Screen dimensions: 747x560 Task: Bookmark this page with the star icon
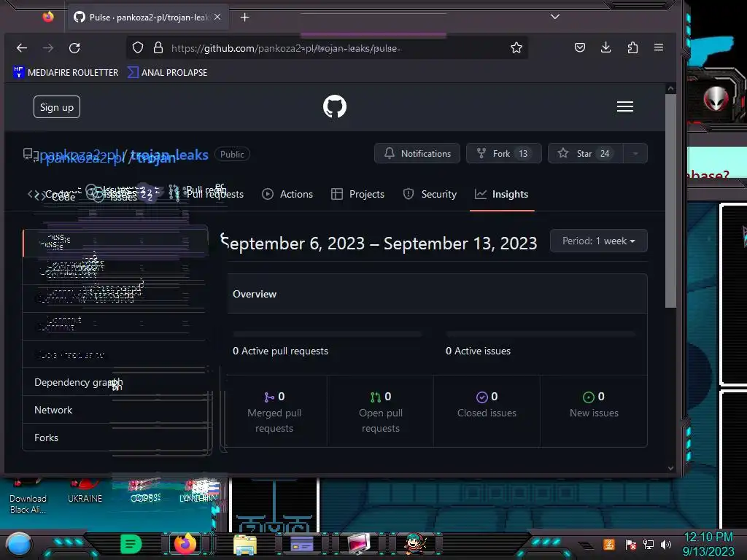(x=516, y=47)
